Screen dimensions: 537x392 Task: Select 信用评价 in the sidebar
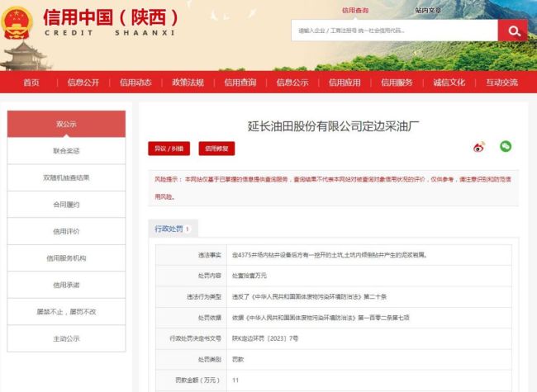[66, 231]
